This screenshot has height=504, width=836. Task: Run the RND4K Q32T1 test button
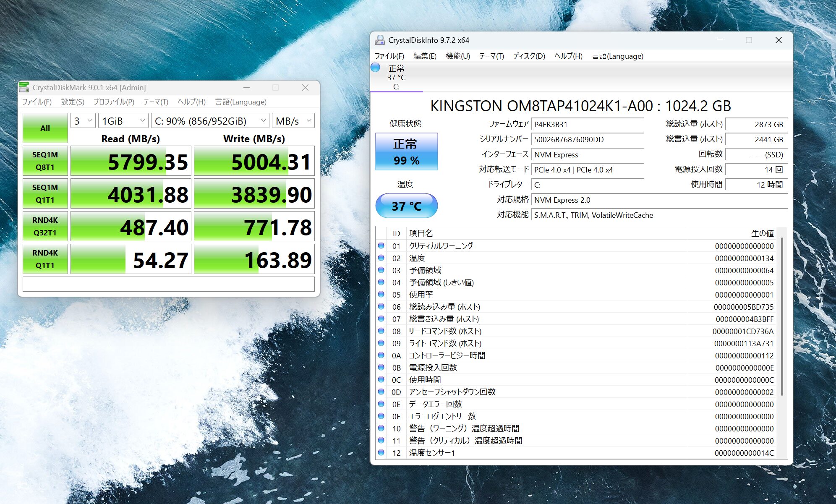(45, 226)
